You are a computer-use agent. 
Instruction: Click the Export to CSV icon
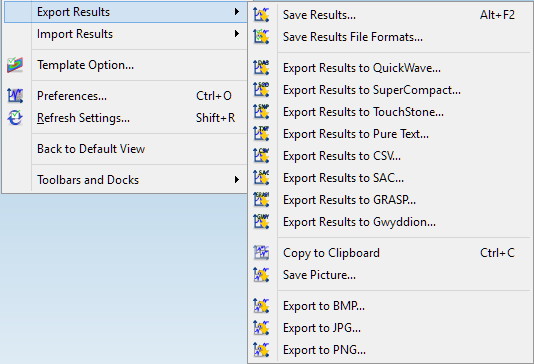pos(261,156)
